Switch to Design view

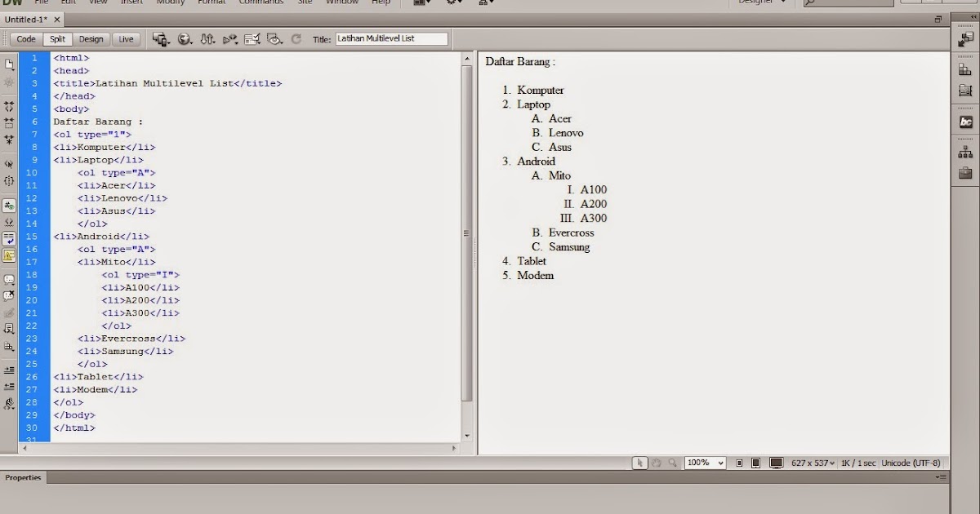91,38
